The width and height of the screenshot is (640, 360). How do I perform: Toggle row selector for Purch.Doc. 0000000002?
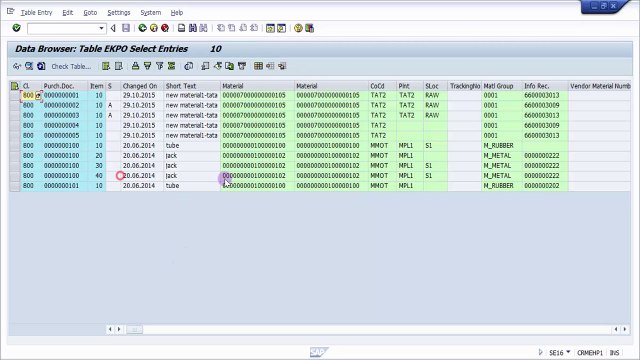[15, 105]
